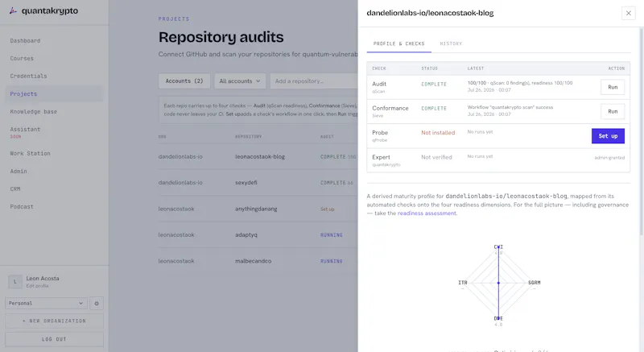Image resolution: width=644 pixels, height=352 pixels.
Task: Click the PROJECTS breadcrumb label
Action: click(x=174, y=19)
